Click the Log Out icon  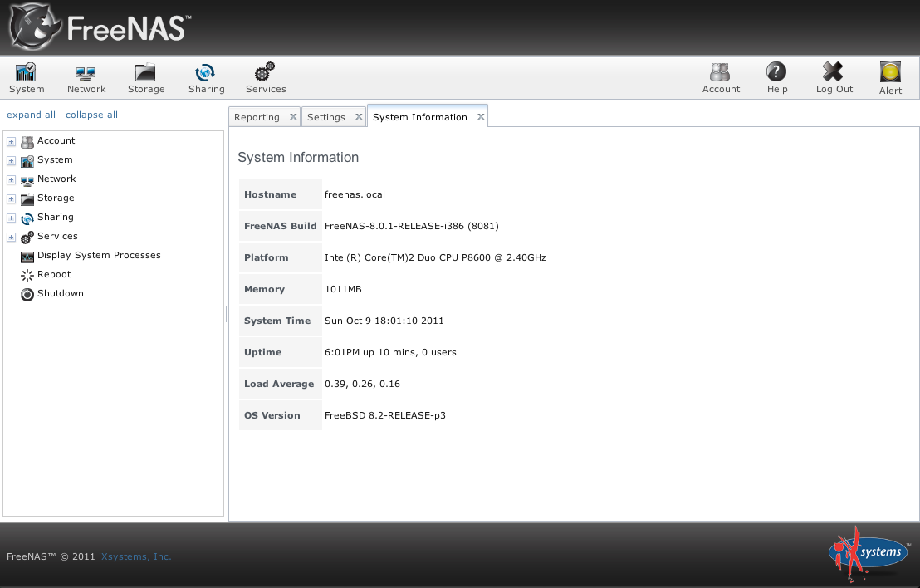click(x=834, y=78)
